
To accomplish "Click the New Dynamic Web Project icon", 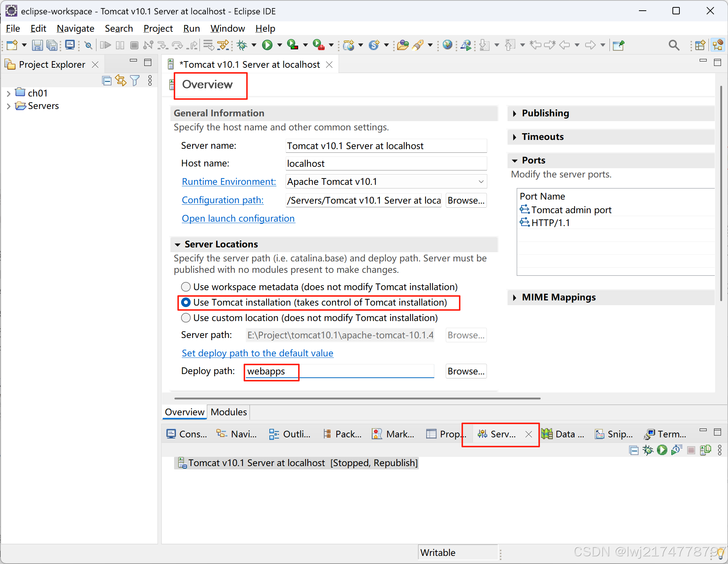I will [x=349, y=45].
